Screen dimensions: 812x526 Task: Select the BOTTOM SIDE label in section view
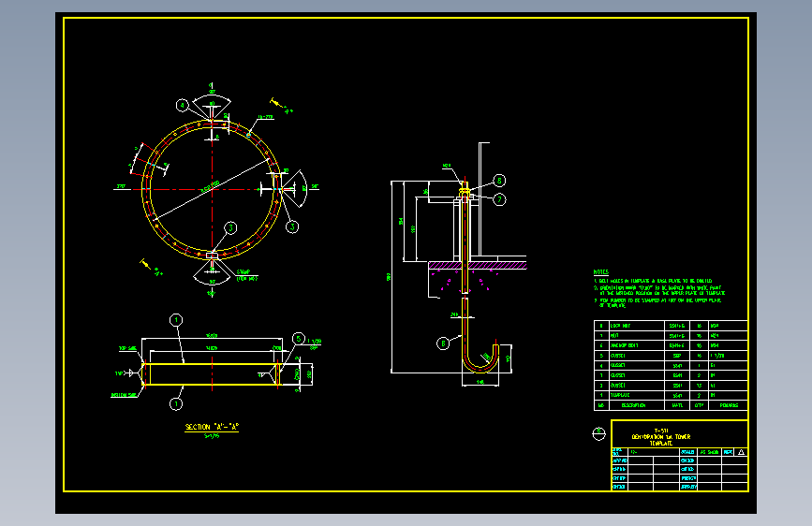tap(124, 395)
